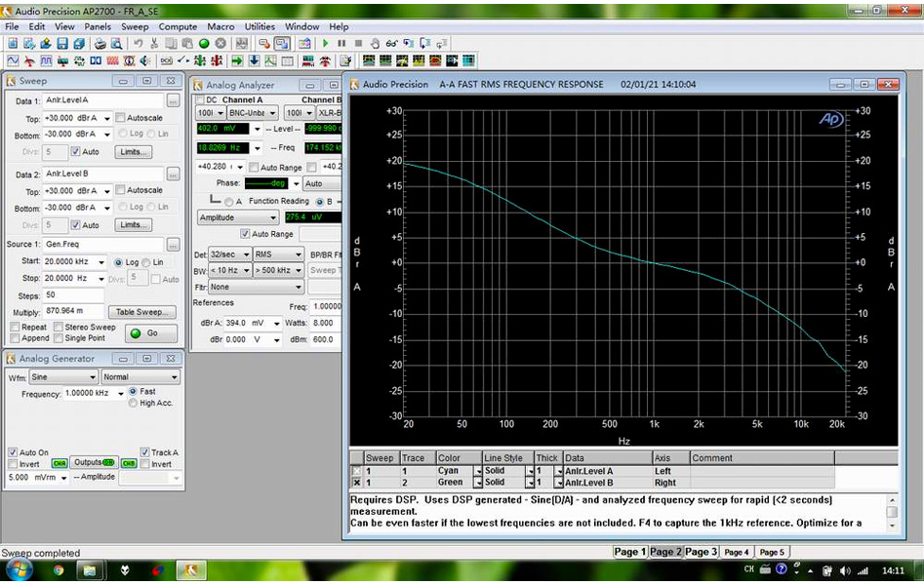Open Data 1 Top units dropdown
924x585 pixels.
click(x=106, y=118)
